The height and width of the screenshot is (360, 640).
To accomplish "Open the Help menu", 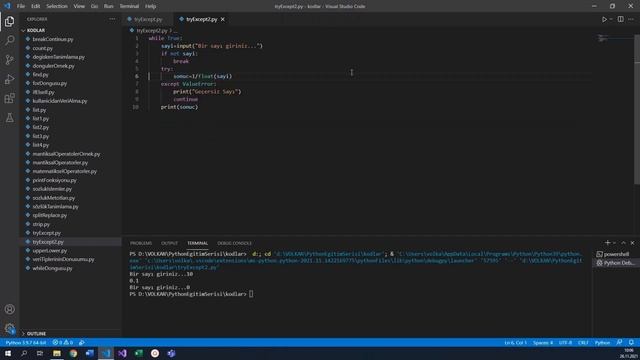I will (x=151, y=6).
